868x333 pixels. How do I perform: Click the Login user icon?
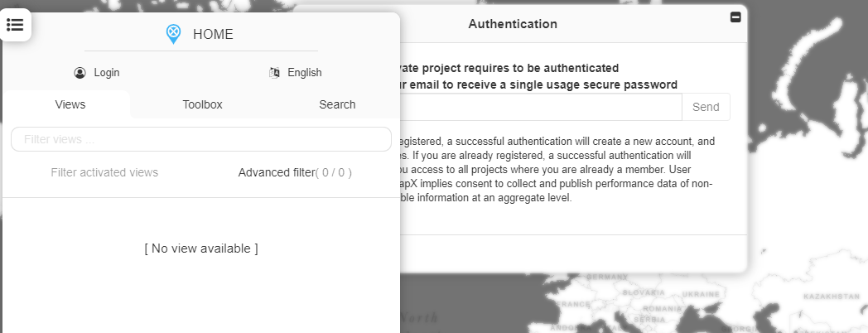80,73
